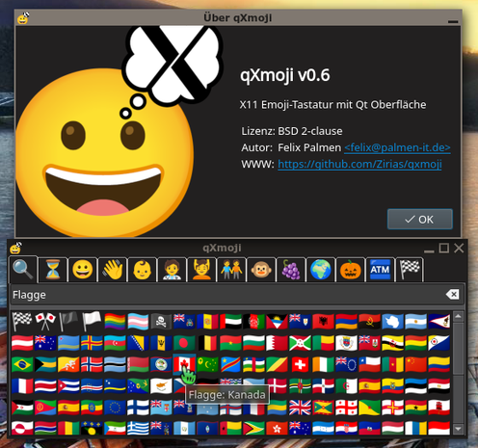The image size is (478, 448).
Task: Select the Austria flag emoji
Action: click(22, 343)
